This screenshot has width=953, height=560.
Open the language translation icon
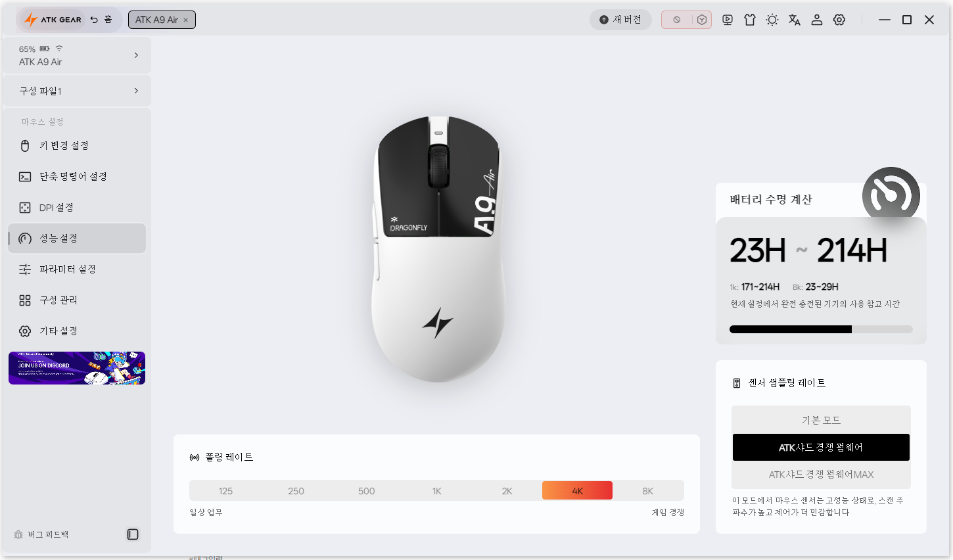click(795, 20)
